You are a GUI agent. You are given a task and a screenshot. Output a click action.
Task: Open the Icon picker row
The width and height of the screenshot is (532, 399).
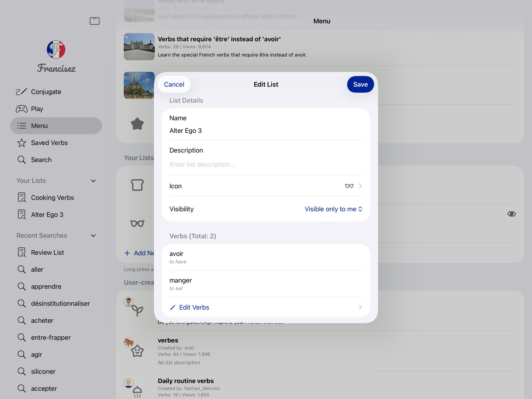coord(266,186)
